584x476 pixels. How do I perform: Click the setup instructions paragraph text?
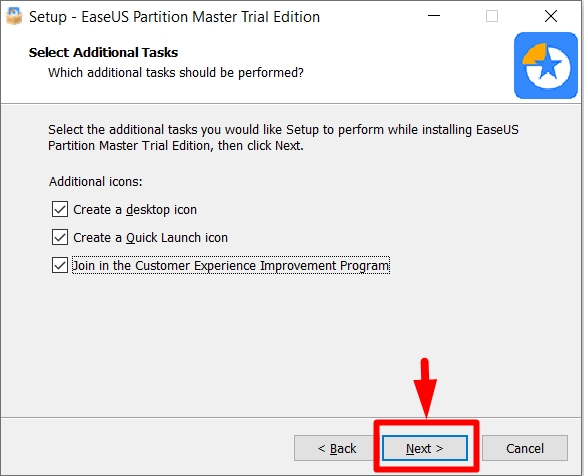click(283, 137)
